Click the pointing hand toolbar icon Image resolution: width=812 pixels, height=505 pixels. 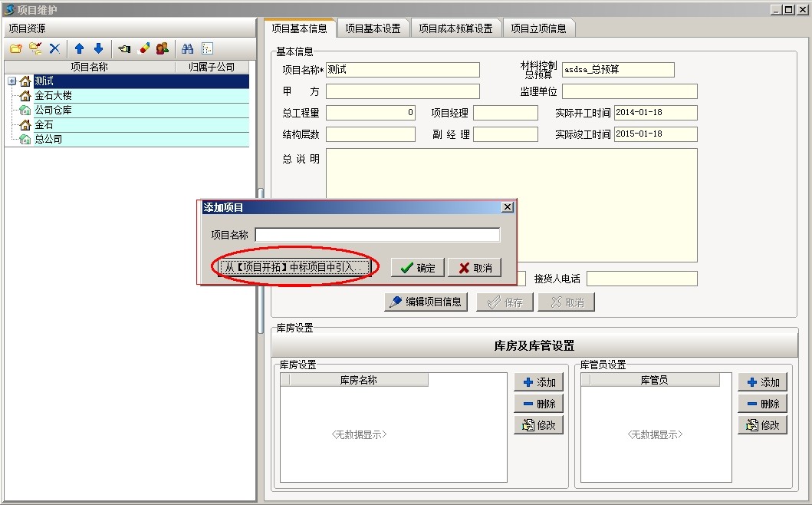tap(124, 48)
